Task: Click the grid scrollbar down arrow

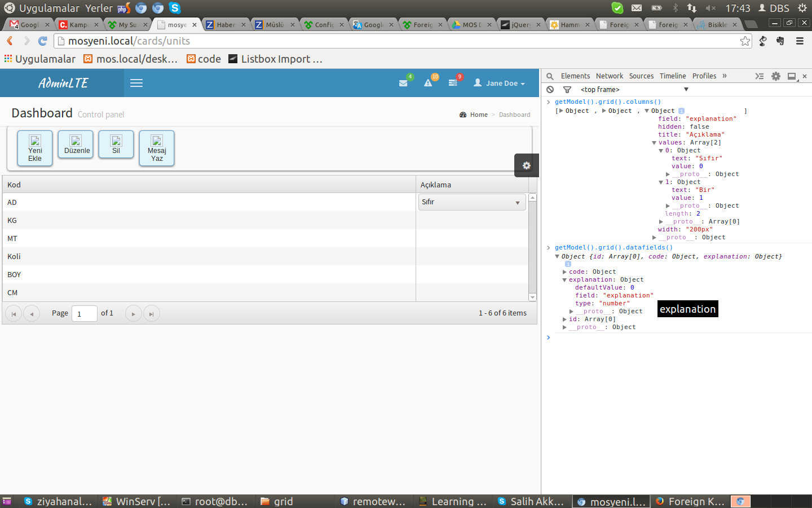Action: point(532,297)
